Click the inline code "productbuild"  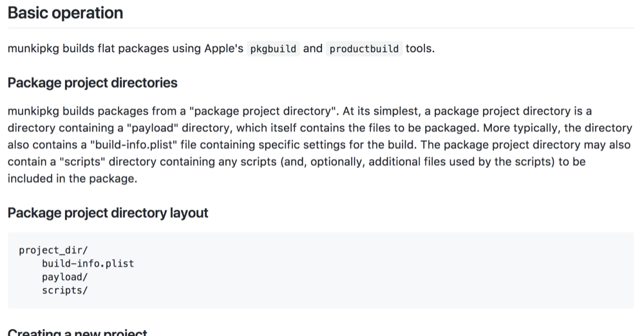tap(364, 49)
